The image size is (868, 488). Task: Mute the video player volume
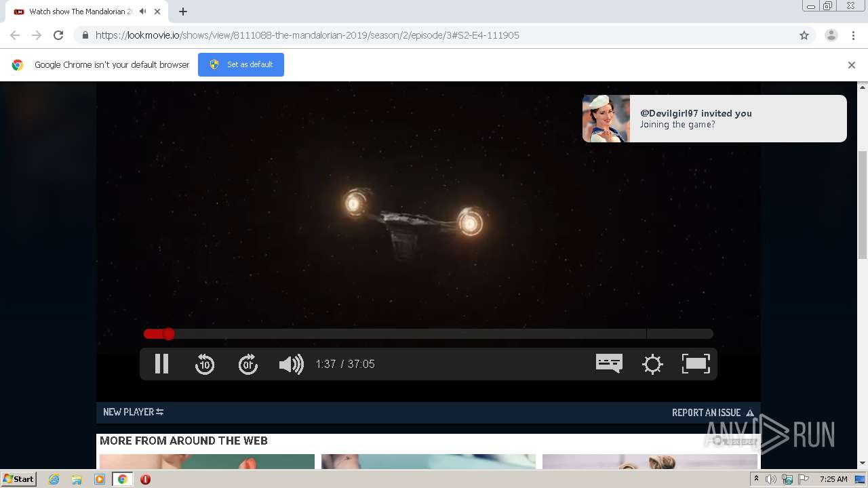[292, 364]
